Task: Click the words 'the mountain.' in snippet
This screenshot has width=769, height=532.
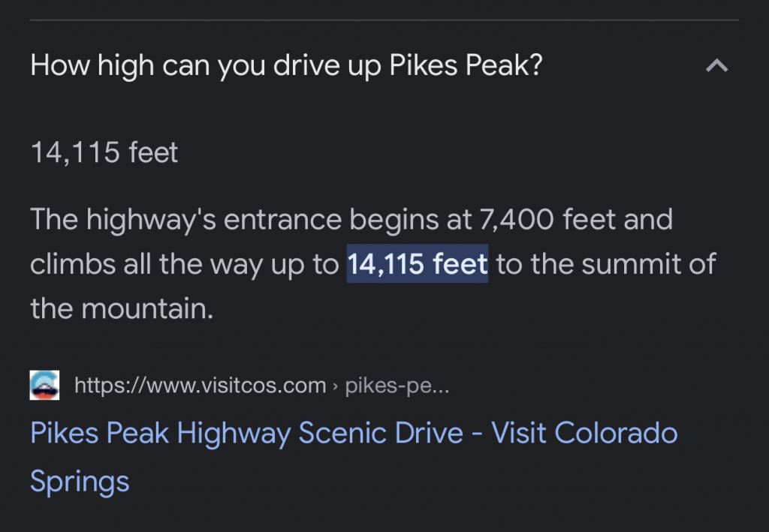Action: point(122,308)
